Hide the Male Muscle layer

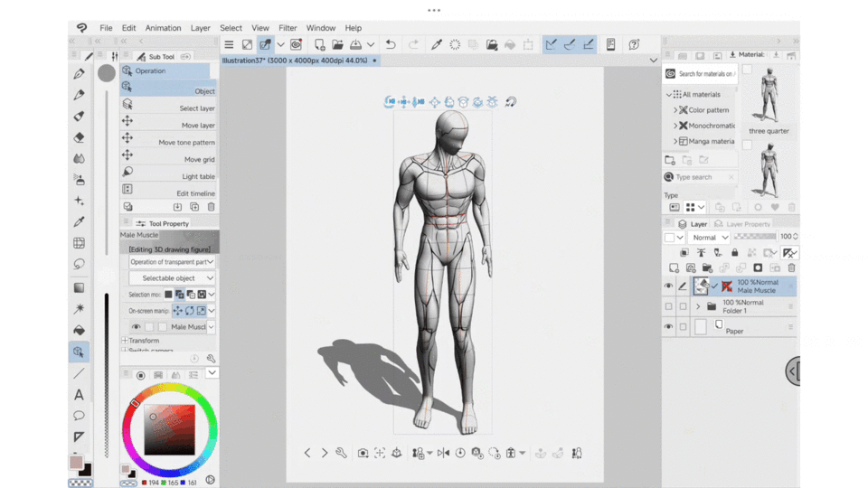(x=669, y=286)
